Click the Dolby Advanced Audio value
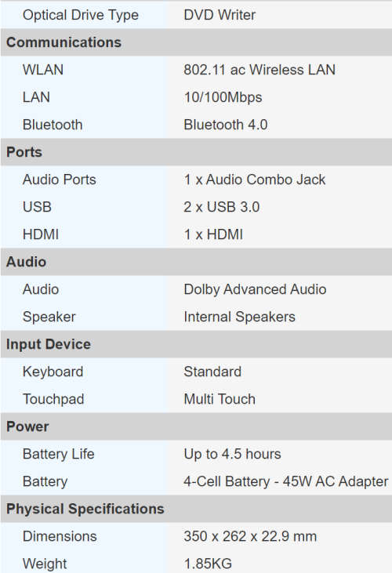 pos(255,289)
